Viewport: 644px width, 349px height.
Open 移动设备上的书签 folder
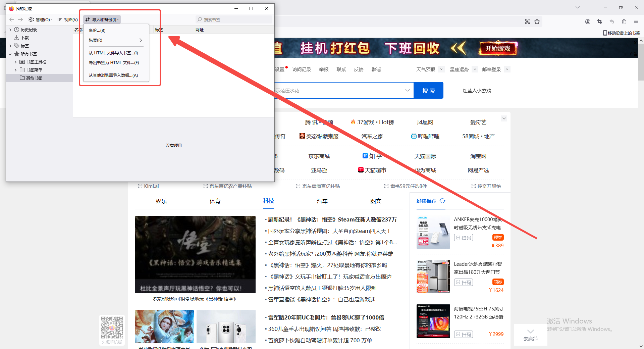click(622, 33)
